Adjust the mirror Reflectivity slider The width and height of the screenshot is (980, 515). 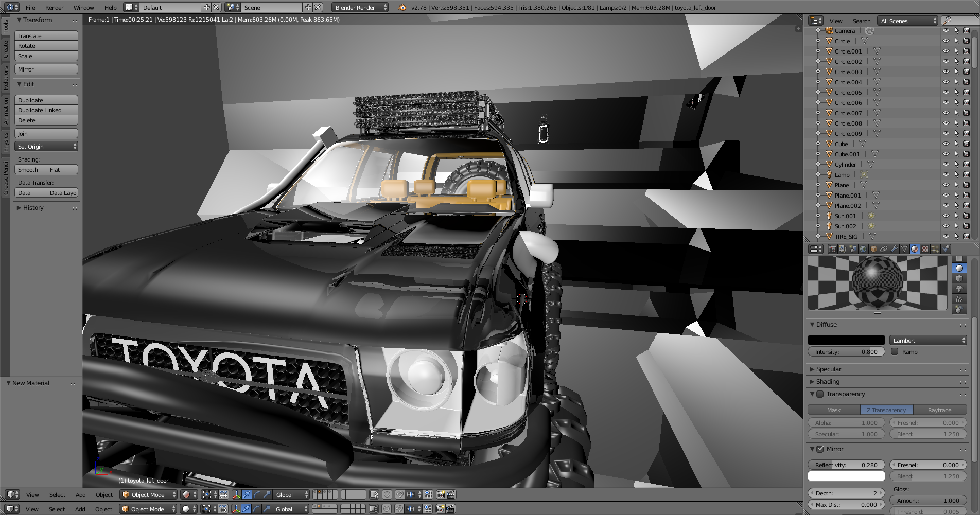846,465
